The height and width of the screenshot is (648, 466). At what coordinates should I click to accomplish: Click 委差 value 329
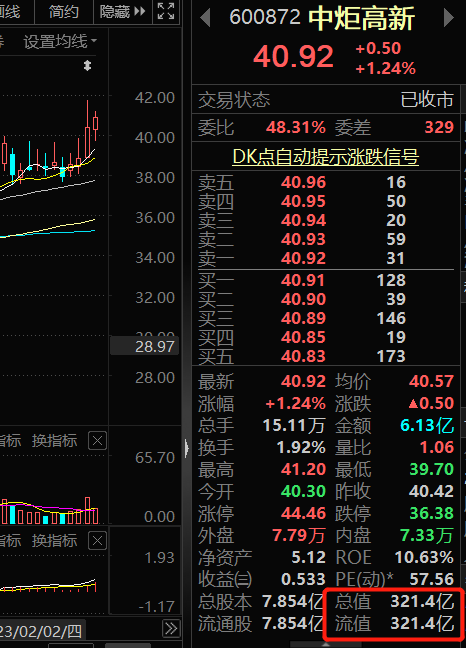pyautogui.click(x=440, y=127)
